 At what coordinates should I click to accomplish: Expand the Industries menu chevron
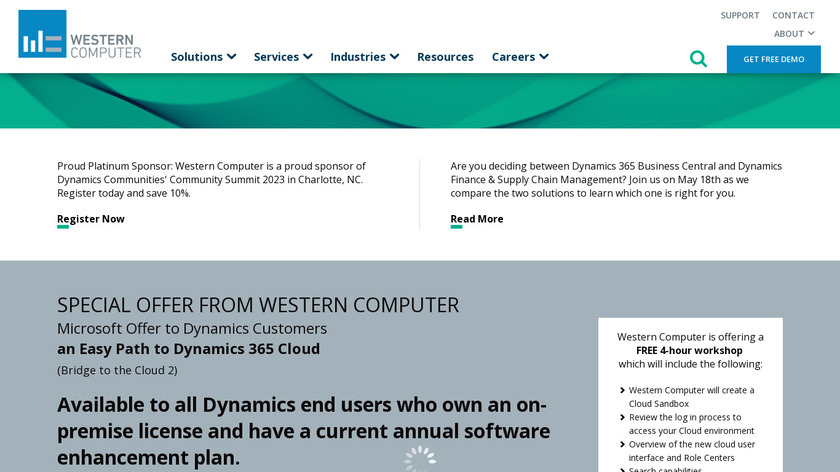394,56
